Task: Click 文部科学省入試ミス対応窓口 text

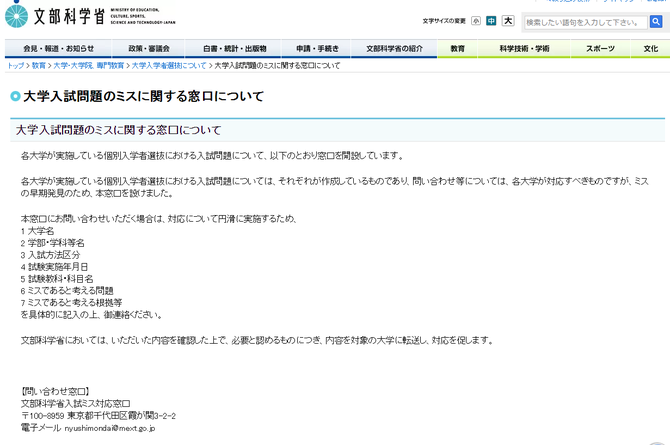Action: [76, 404]
